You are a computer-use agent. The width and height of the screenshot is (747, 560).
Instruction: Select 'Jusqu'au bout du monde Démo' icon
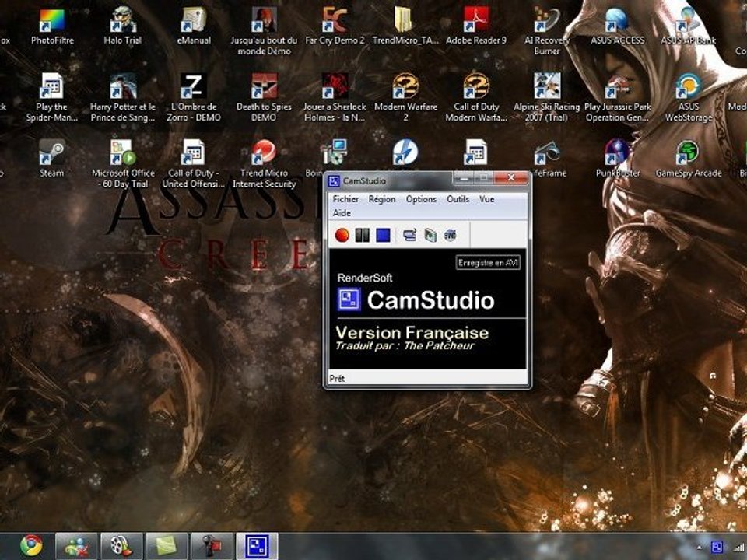(264, 31)
